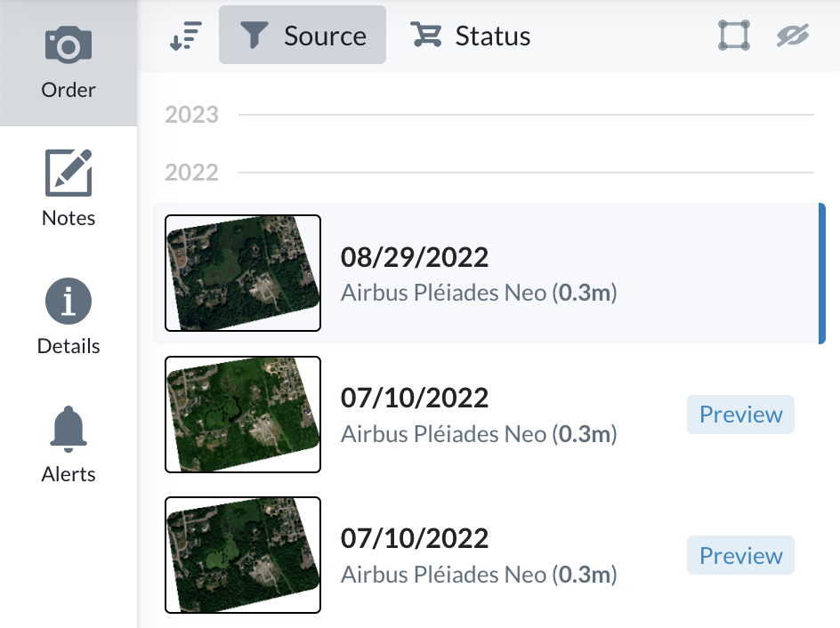Click the first 07/10/2022 satellite thumbnail
840x628 pixels.
click(x=243, y=415)
